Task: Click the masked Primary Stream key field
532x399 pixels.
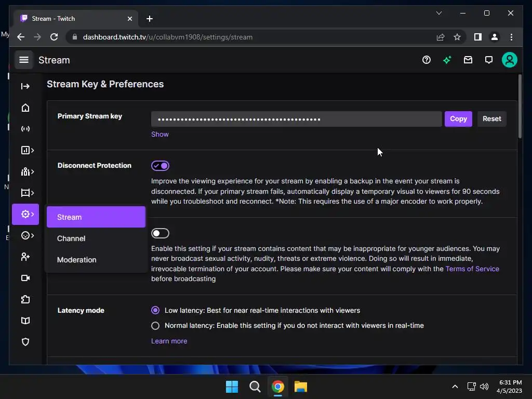Action: click(x=297, y=119)
